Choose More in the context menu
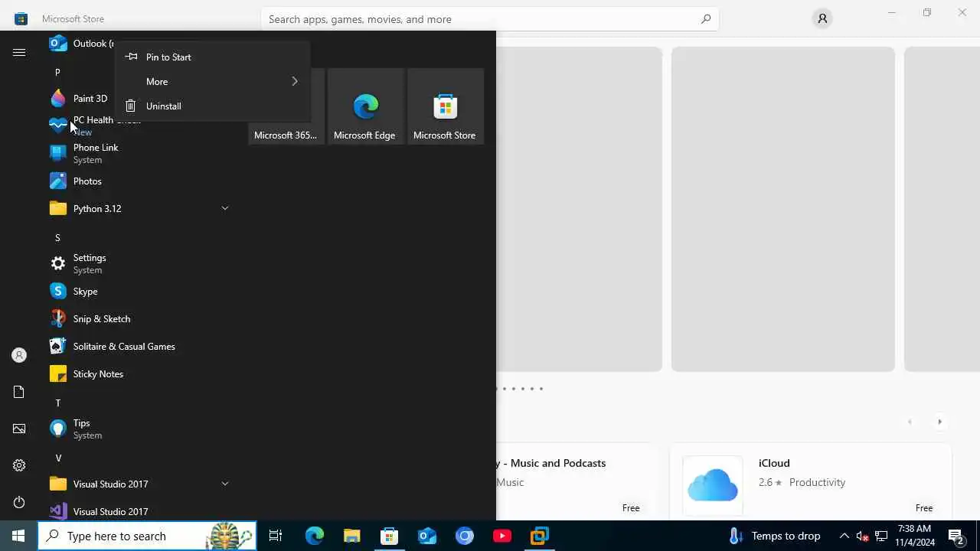 pos(213,82)
